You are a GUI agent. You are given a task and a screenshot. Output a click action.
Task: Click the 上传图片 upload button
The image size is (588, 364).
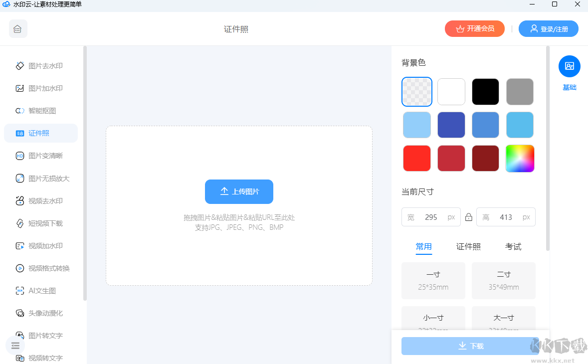[x=239, y=191]
